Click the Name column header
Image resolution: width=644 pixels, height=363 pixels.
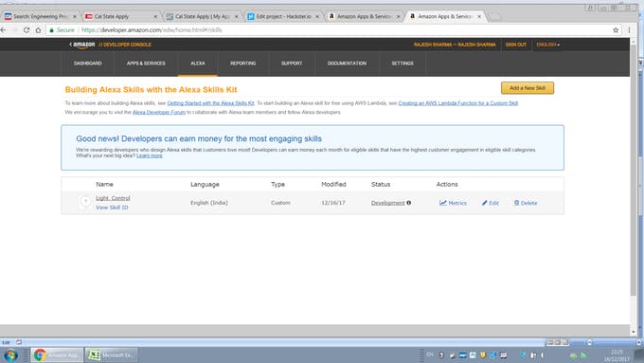pyautogui.click(x=104, y=184)
